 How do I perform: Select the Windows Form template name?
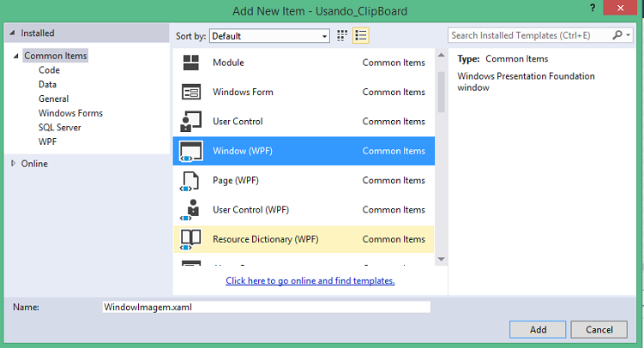point(243,92)
